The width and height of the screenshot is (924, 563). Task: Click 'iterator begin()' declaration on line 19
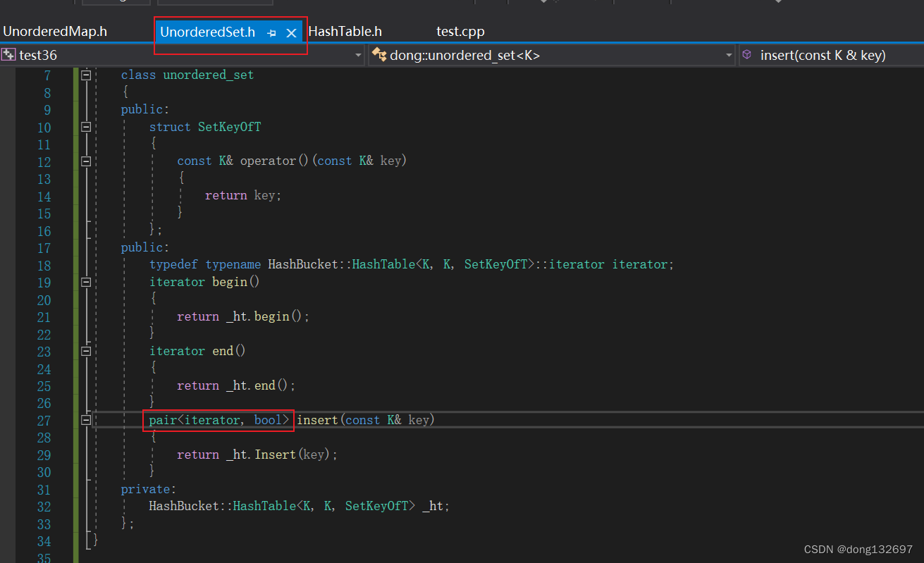[x=204, y=282]
